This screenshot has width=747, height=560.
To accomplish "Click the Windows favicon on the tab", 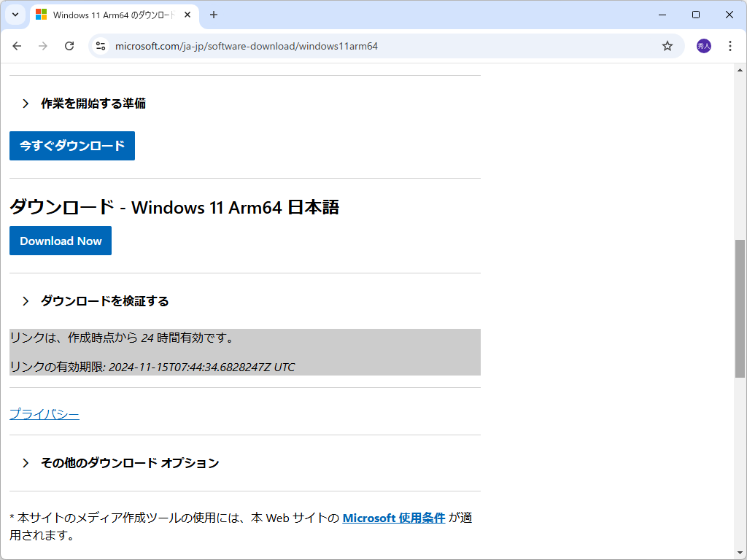I will pyautogui.click(x=42, y=15).
